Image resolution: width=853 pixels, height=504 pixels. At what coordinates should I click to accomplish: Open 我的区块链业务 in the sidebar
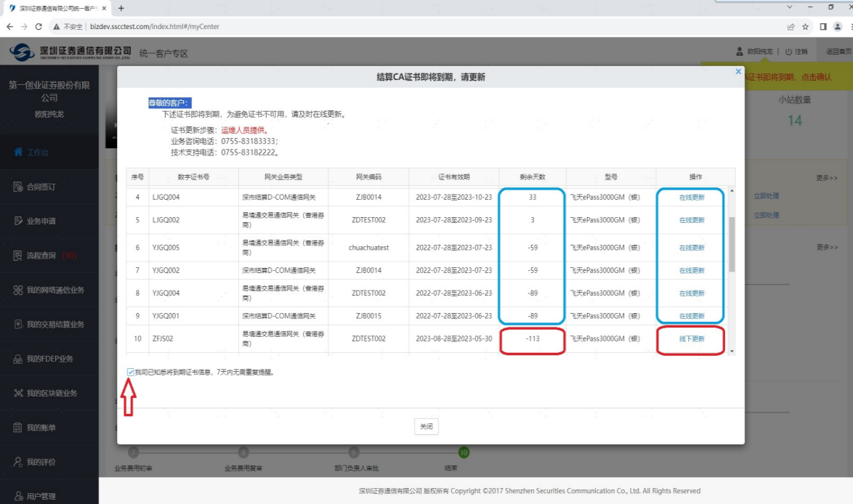49,393
